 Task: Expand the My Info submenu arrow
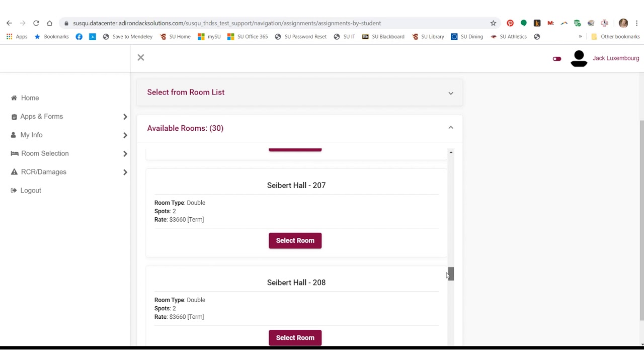point(125,135)
